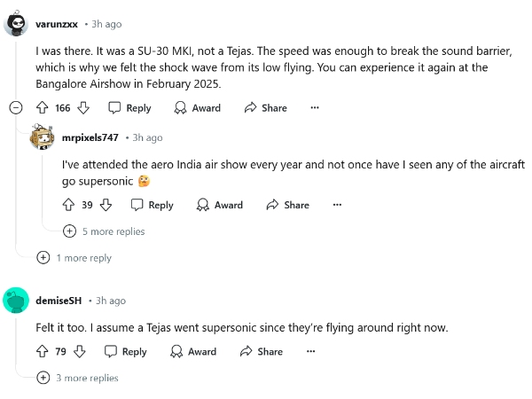Upvote demiseSH's comment
The height and width of the screenshot is (399, 532).
[42, 352]
